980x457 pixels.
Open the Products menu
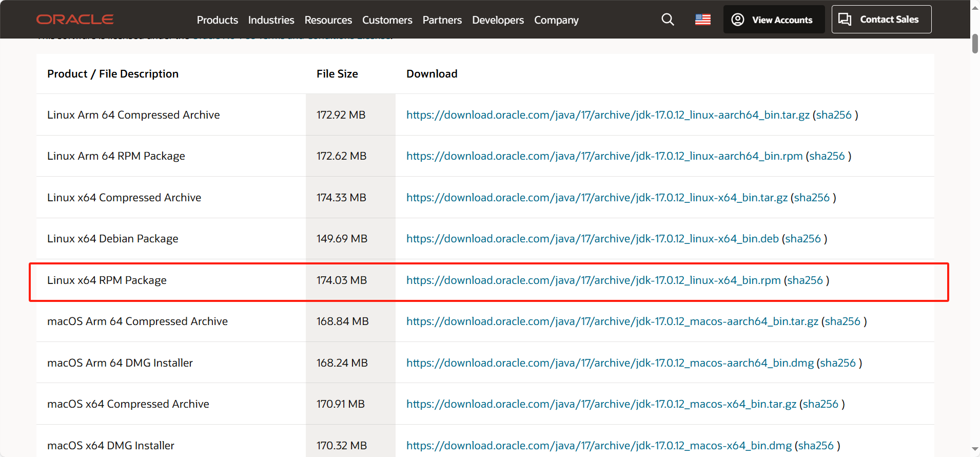point(218,20)
